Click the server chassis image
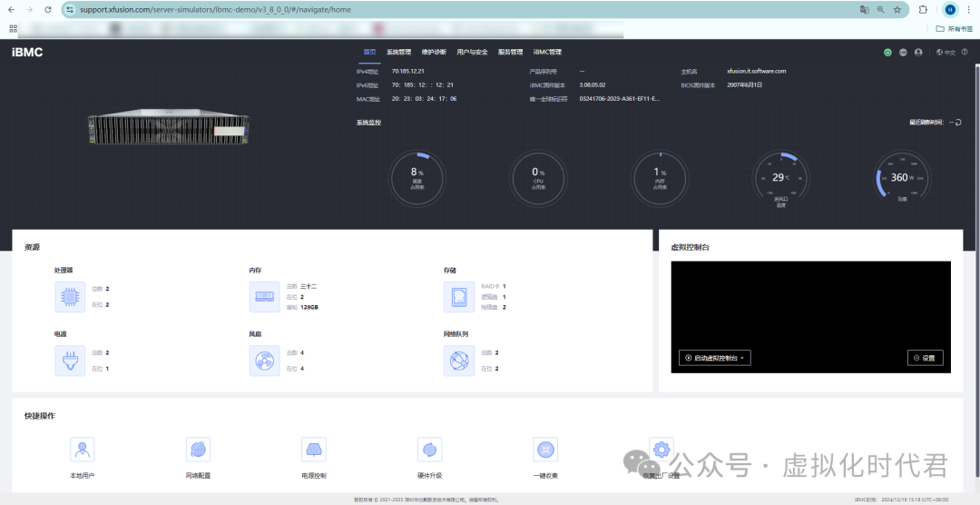 point(169,128)
